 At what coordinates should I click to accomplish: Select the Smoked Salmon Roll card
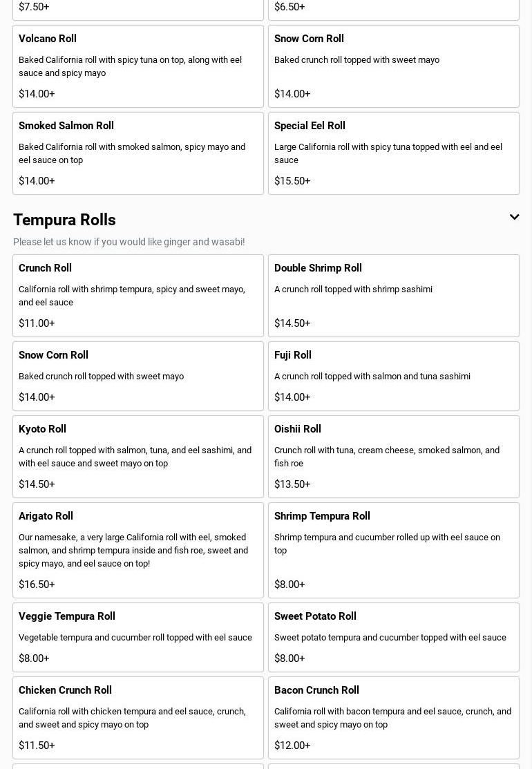tap(138, 153)
